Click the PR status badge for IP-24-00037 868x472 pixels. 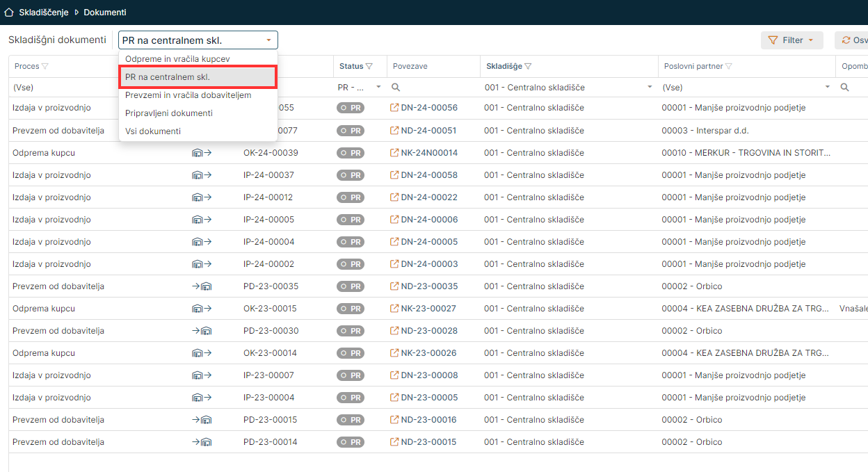(351, 175)
